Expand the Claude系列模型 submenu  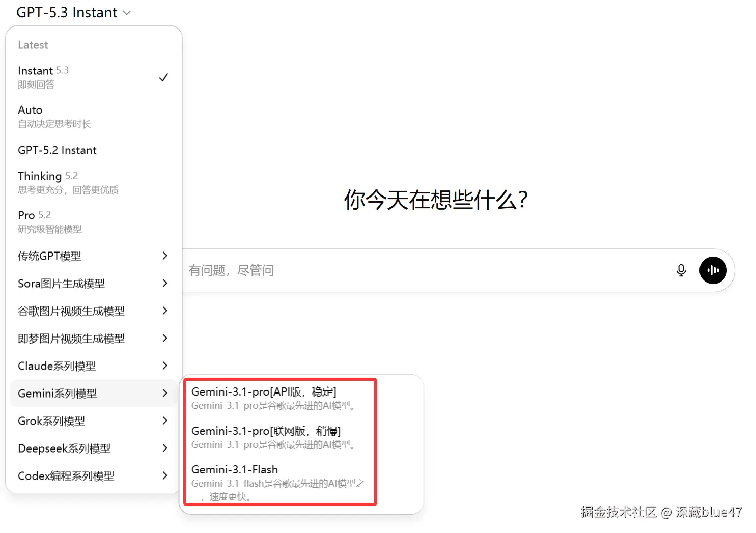pyautogui.click(x=94, y=366)
